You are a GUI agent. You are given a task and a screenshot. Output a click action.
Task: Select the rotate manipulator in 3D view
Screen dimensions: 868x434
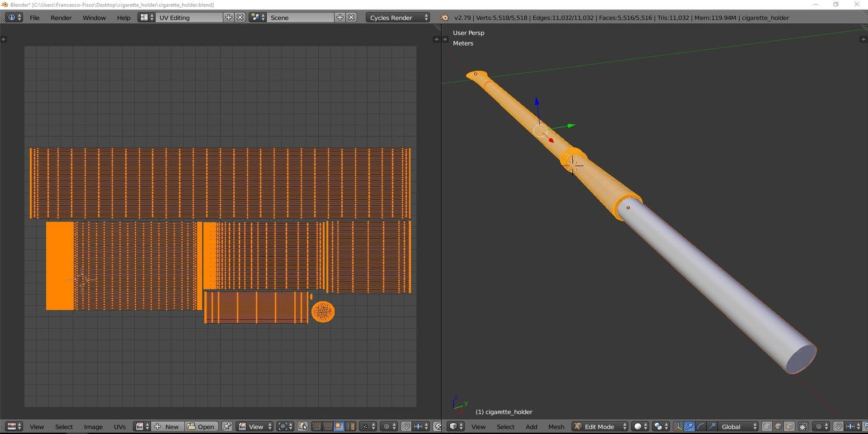click(x=701, y=426)
